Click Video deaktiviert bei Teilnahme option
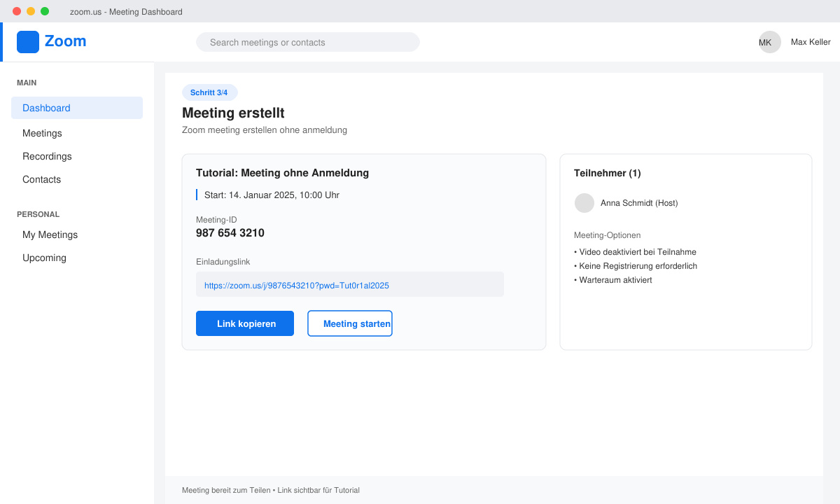The width and height of the screenshot is (840, 504). 635,252
